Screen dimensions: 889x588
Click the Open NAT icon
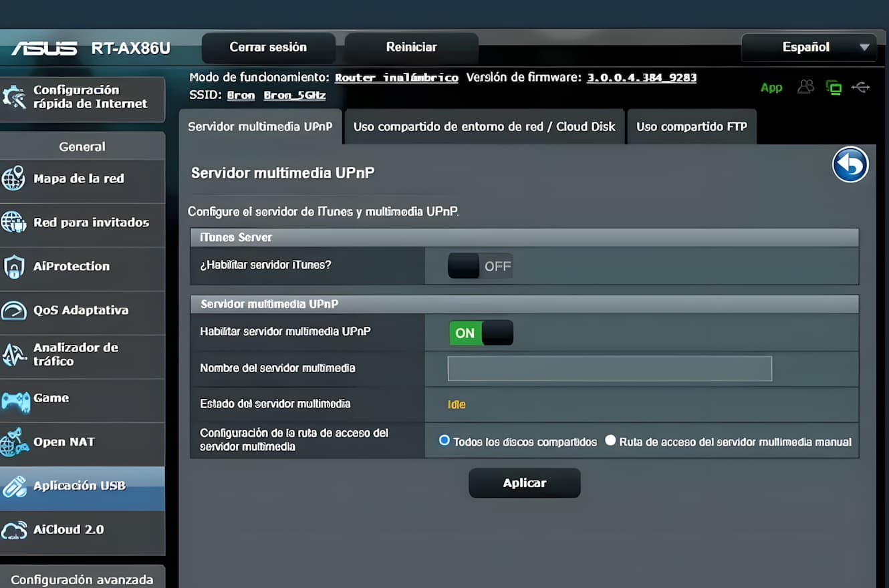(x=14, y=442)
